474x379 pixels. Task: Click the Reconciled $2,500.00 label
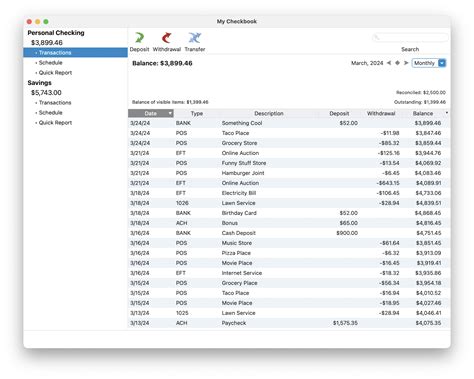(421, 92)
